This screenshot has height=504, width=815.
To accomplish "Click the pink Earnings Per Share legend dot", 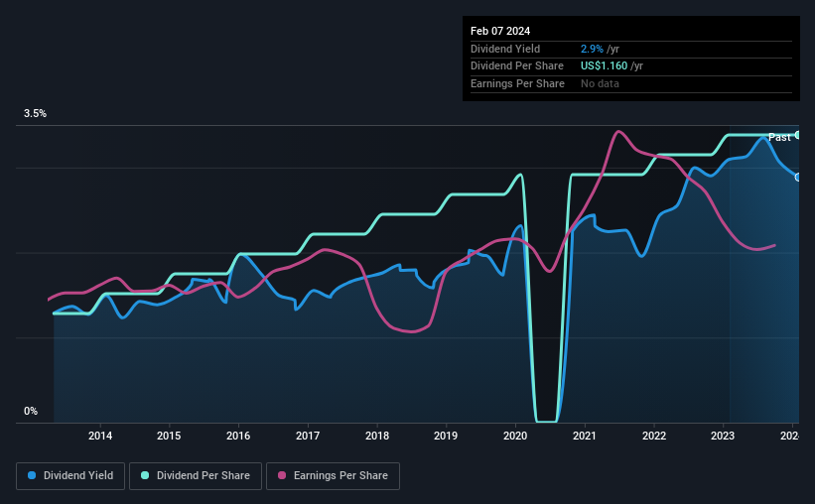I will click(282, 475).
